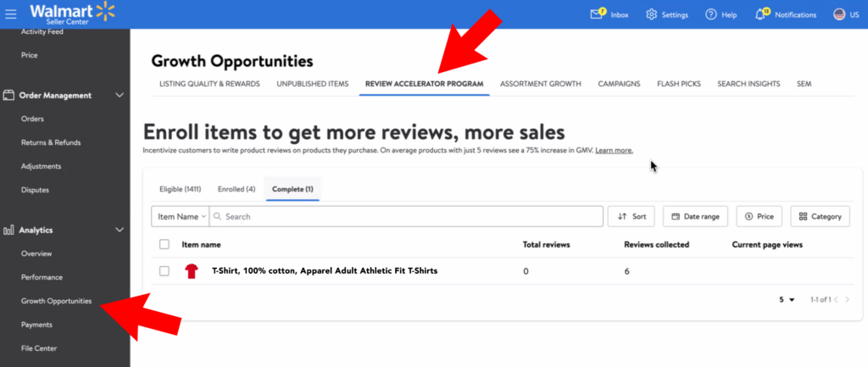Click the Help question mark icon
The width and height of the screenshot is (868, 367).
point(711,14)
